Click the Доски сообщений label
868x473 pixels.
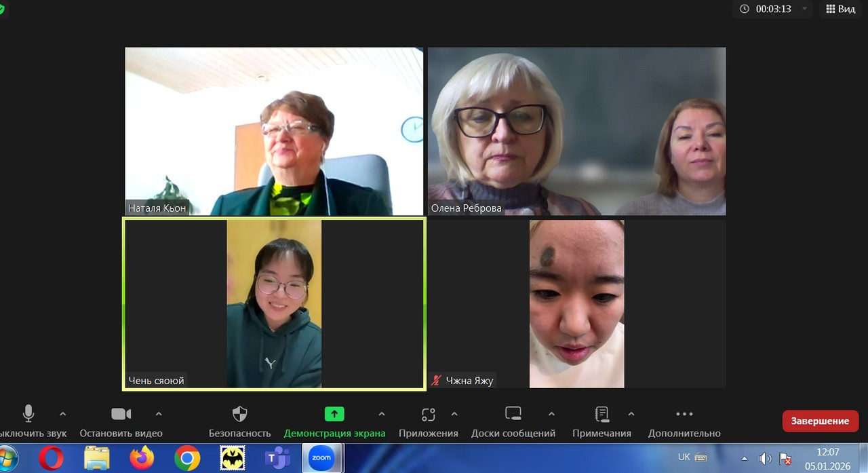(513, 433)
